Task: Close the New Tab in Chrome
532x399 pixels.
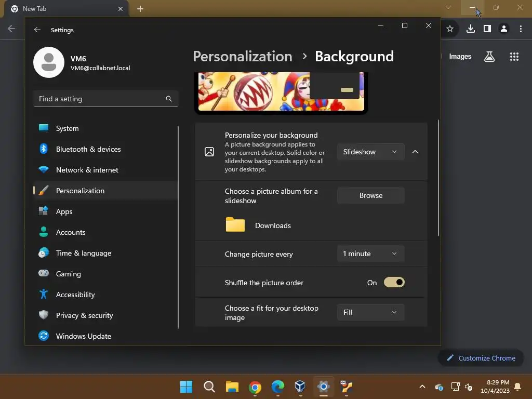Action: [x=121, y=9]
